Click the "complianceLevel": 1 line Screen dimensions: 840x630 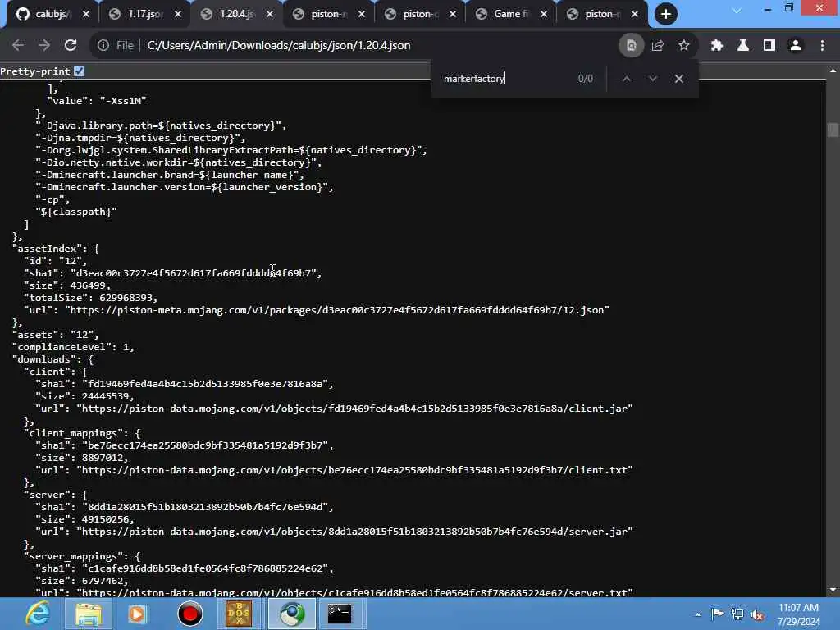(x=73, y=347)
